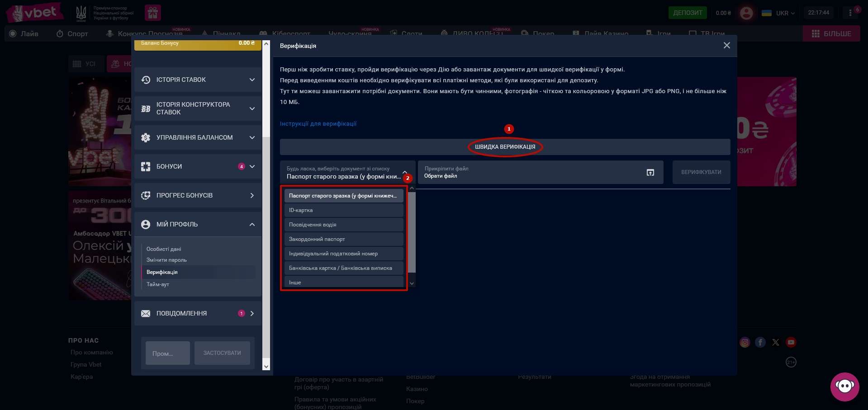Open the Instagram social link
Screen dimensions: 868x410
pos(745,342)
